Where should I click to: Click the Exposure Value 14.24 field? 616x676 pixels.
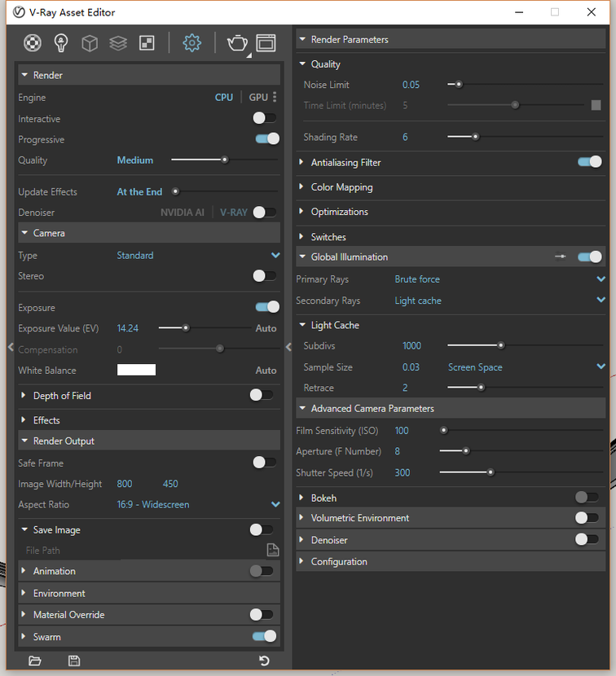[x=128, y=328]
